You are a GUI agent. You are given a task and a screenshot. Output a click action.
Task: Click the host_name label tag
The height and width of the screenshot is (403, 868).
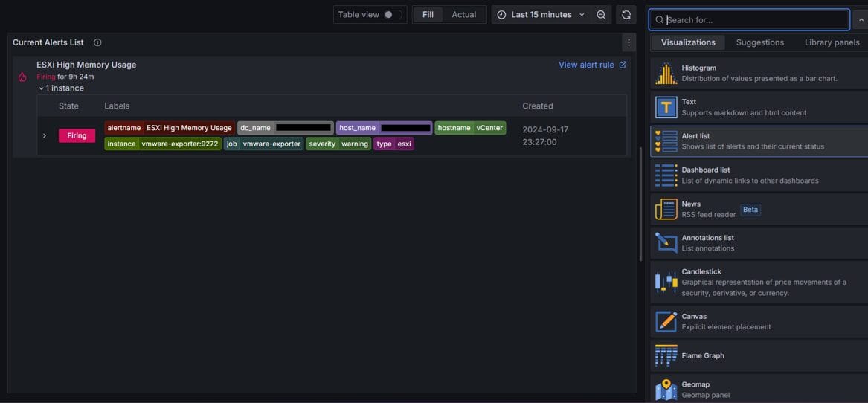point(385,128)
